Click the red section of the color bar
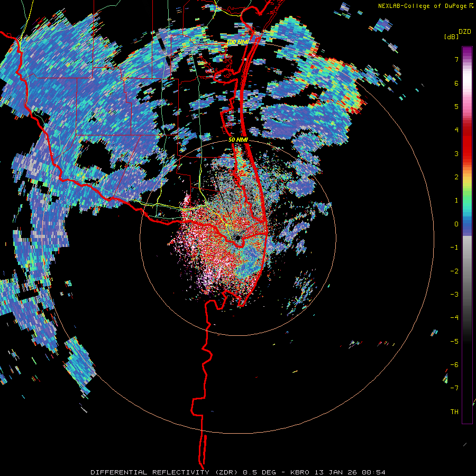Image resolution: width=476 pixels, height=476 pixels. (x=467, y=143)
